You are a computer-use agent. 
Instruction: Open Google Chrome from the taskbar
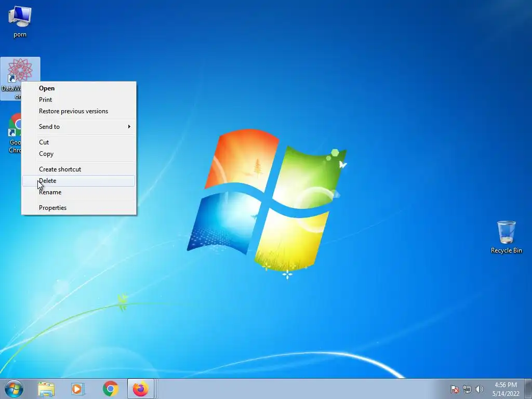(x=110, y=389)
